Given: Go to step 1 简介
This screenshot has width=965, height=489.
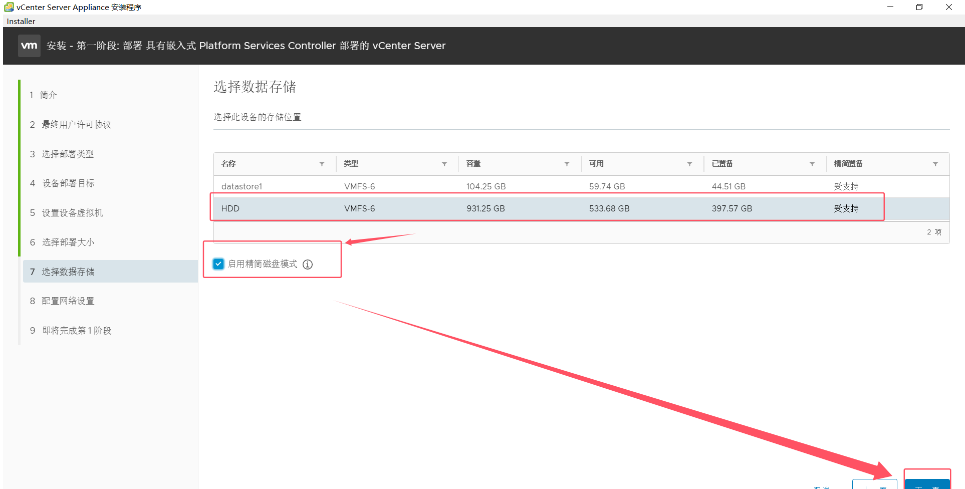Looking at the screenshot, I should click(x=44, y=95).
